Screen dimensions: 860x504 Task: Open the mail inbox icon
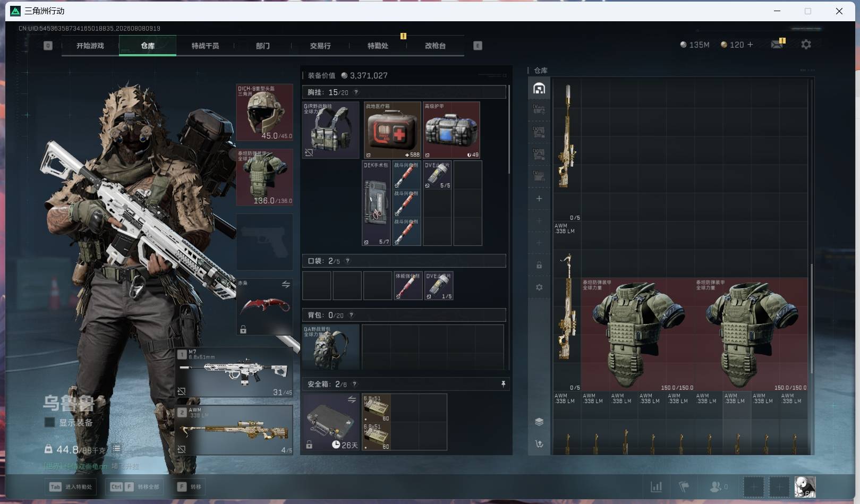pos(777,45)
